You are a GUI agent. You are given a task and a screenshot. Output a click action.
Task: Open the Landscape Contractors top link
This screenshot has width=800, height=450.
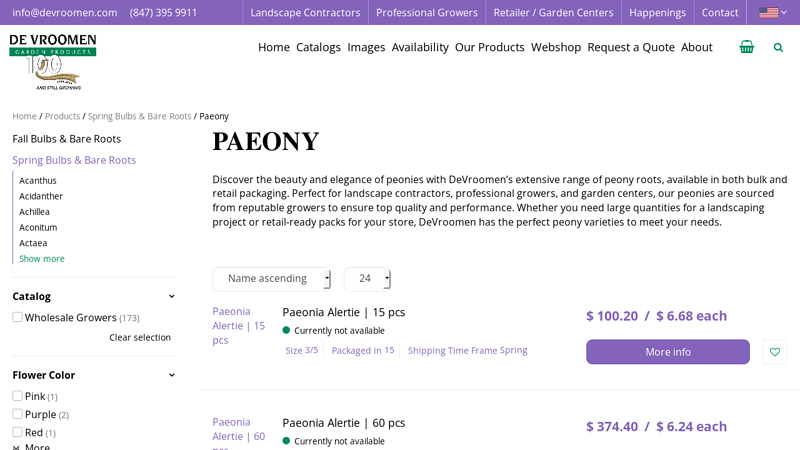point(305,13)
